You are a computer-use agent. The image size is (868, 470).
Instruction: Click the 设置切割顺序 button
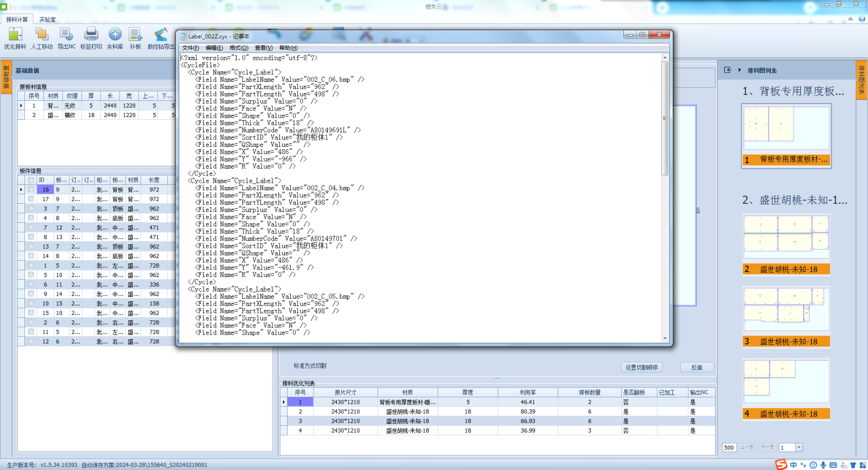click(x=642, y=367)
